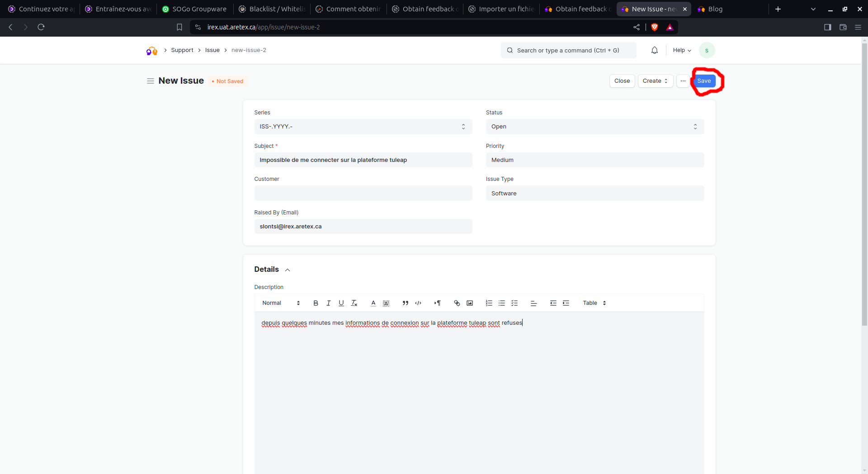Increase indent in description
Image resolution: width=868 pixels, height=474 pixels.
(x=566, y=303)
